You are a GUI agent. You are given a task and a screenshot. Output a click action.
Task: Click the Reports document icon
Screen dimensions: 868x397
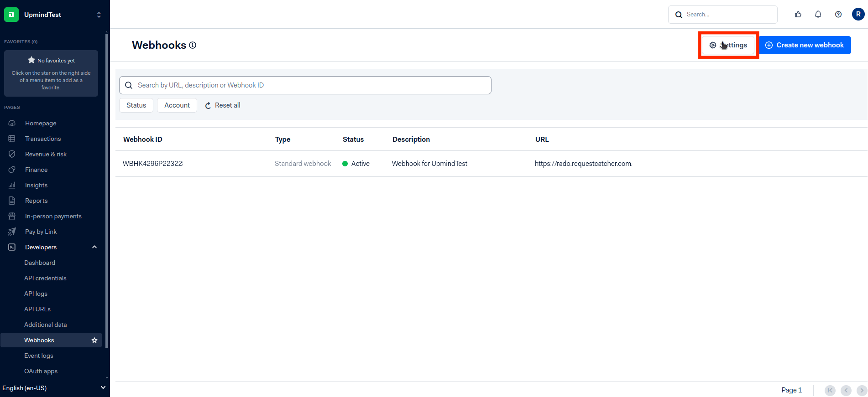click(x=12, y=201)
